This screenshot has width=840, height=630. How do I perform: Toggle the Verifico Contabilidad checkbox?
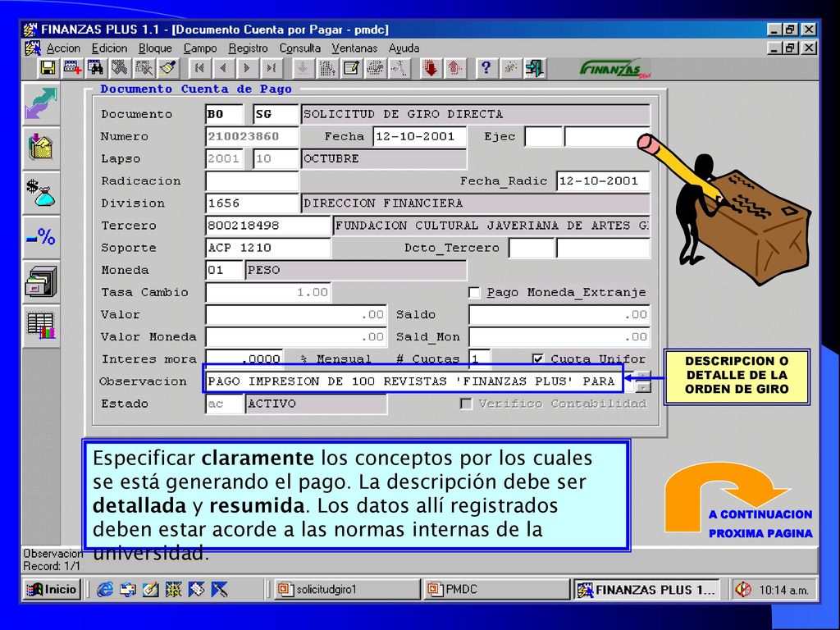[466, 404]
